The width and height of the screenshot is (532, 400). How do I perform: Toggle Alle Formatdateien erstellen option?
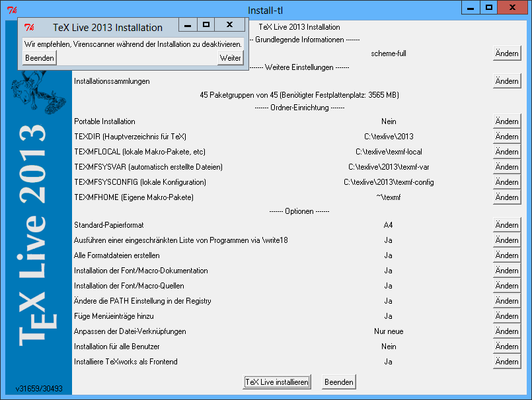click(507, 255)
